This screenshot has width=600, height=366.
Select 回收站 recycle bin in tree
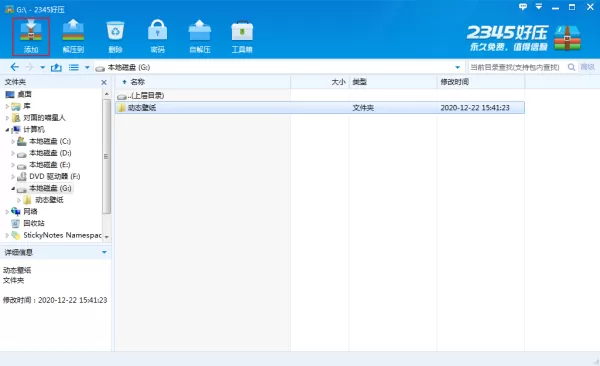click(x=34, y=223)
